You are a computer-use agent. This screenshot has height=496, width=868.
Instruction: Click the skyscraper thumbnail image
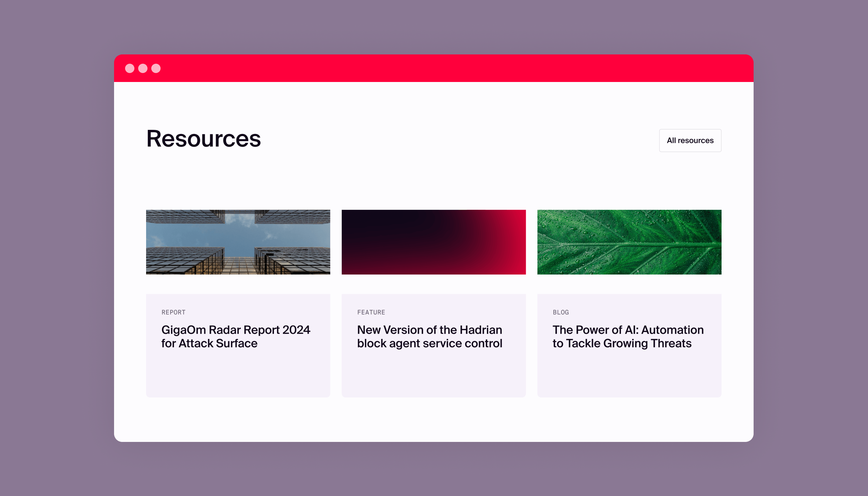(x=238, y=242)
